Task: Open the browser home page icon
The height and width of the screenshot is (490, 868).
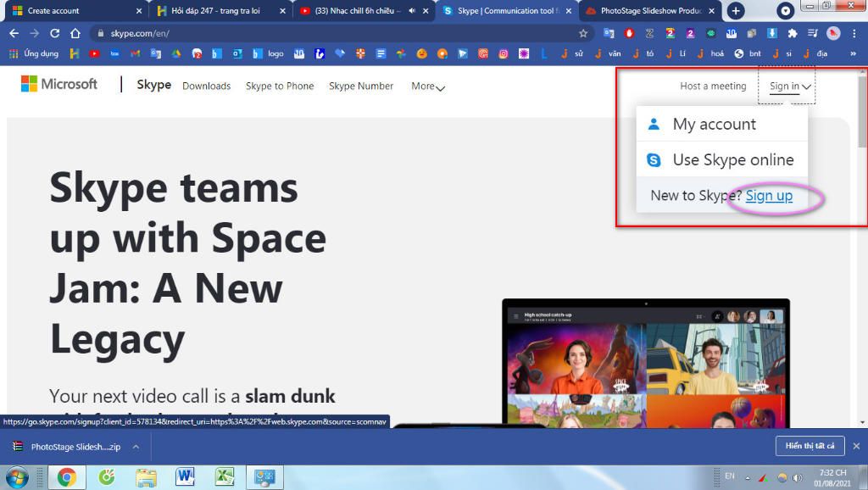Action: tap(75, 33)
